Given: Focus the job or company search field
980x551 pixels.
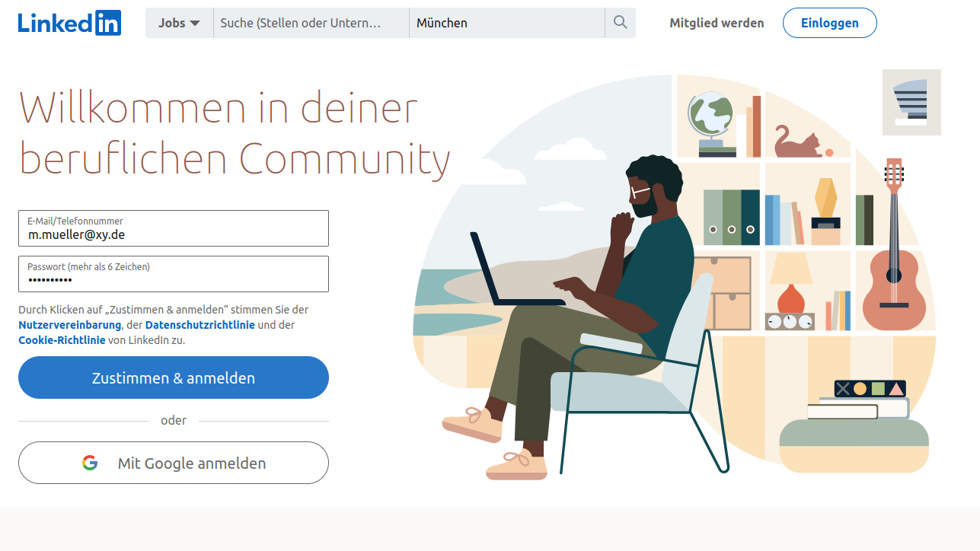Looking at the screenshot, I should click(311, 23).
